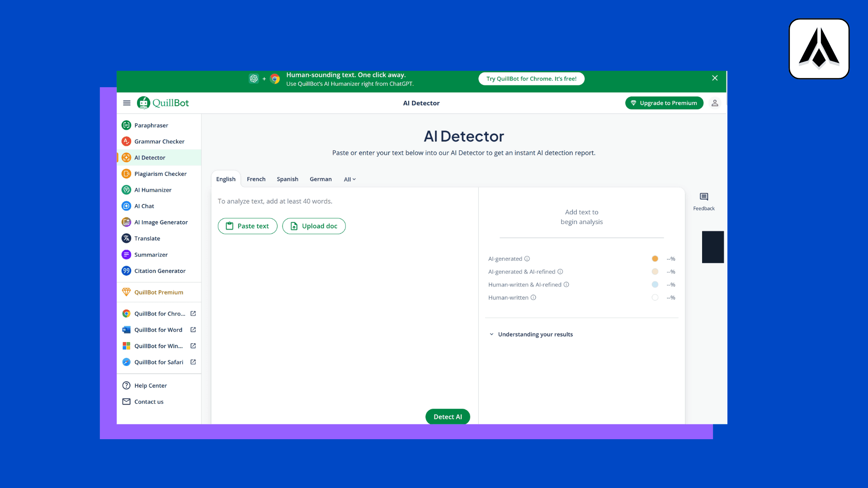Screen dimensions: 868x488
Task: Click the Paste text button
Action: (247, 226)
